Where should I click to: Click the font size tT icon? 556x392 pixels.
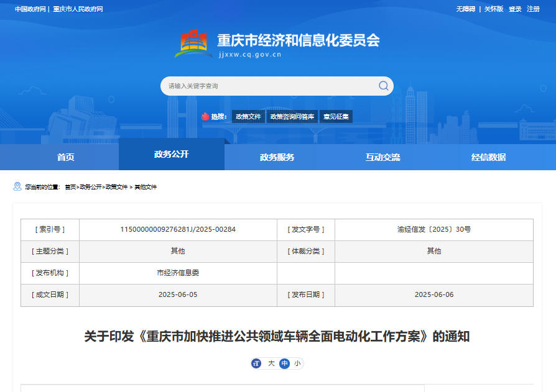coord(256,363)
